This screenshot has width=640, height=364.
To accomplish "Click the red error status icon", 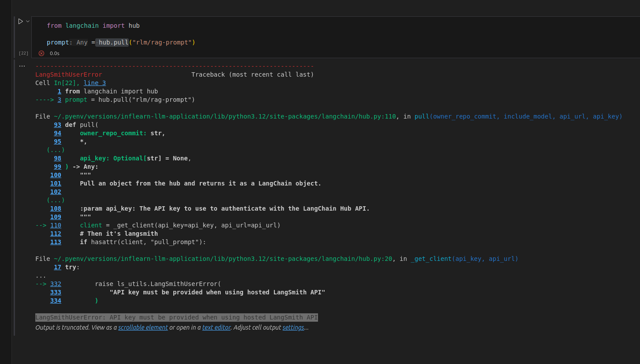I will click(41, 53).
